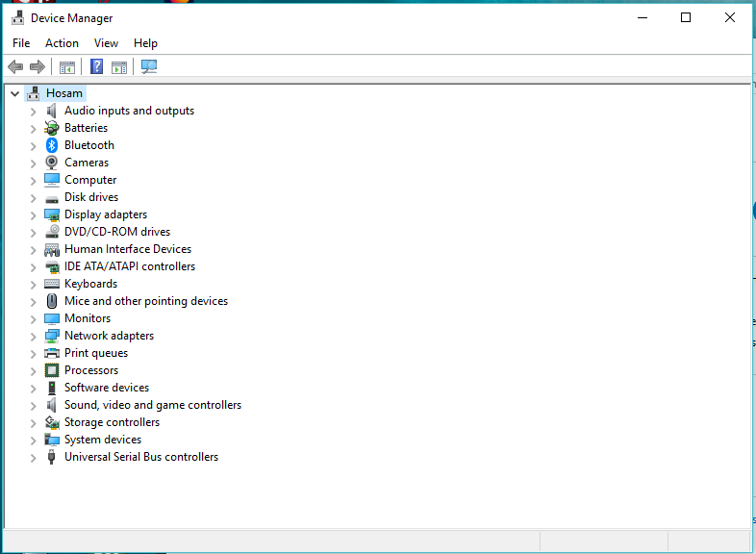Expand the Monitors category
The height and width of the screenshot is (554, 756).
click(33, 319)
